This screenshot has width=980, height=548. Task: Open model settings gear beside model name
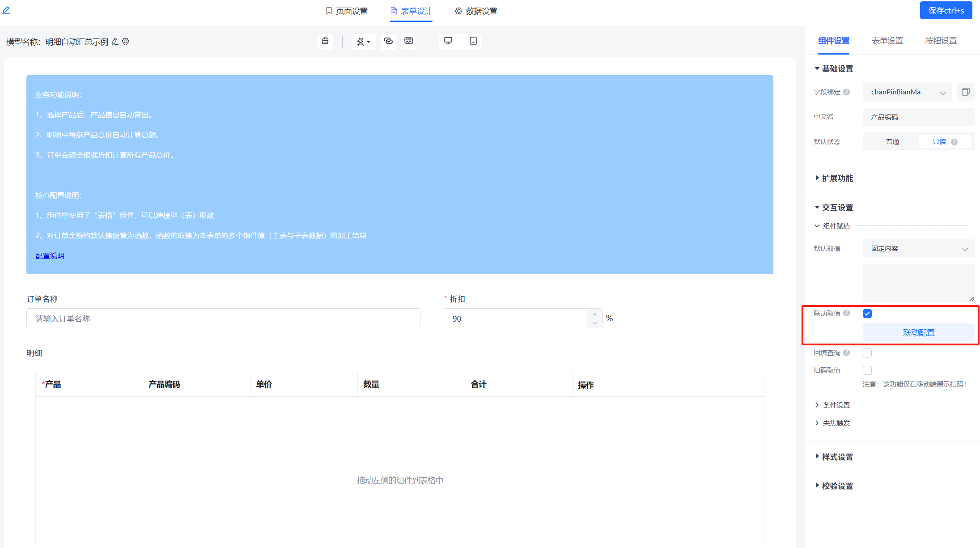[x=126, y=42]
